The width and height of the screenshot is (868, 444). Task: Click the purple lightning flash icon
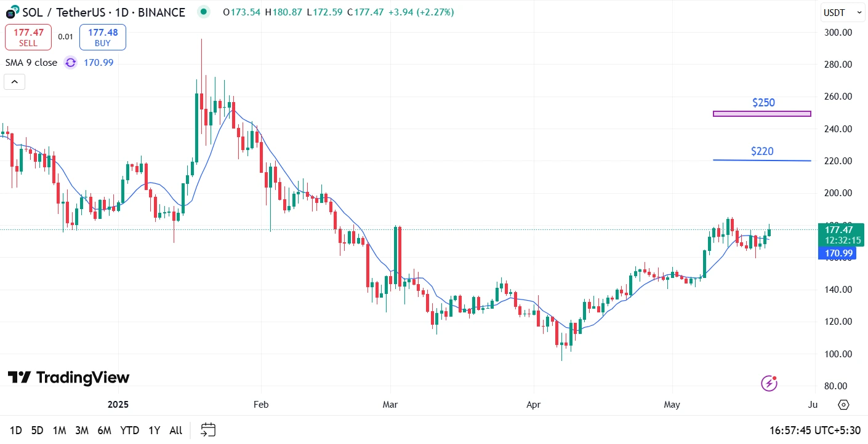[x=770, y=383]
